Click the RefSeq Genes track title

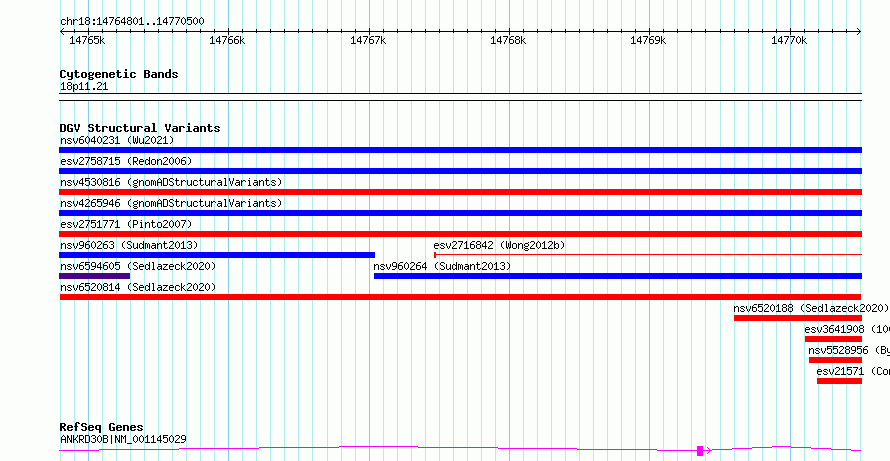click(x=102, y=428)
